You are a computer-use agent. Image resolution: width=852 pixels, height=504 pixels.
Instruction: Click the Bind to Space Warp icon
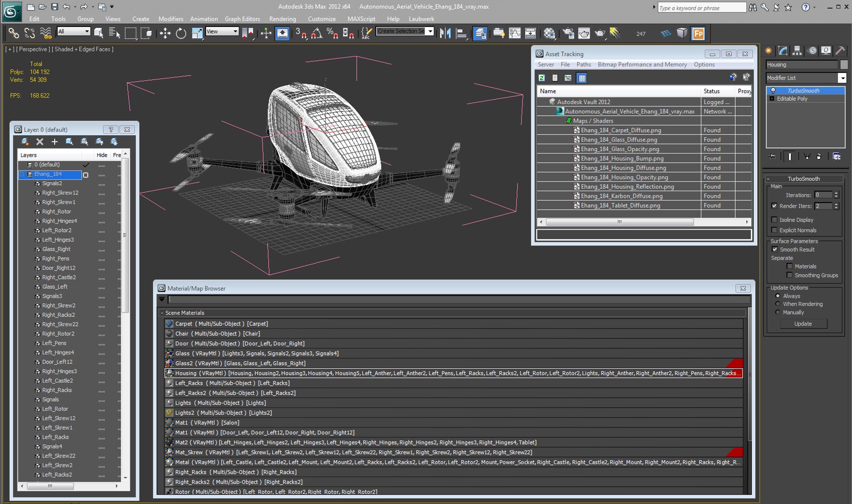tap(45, 33)
